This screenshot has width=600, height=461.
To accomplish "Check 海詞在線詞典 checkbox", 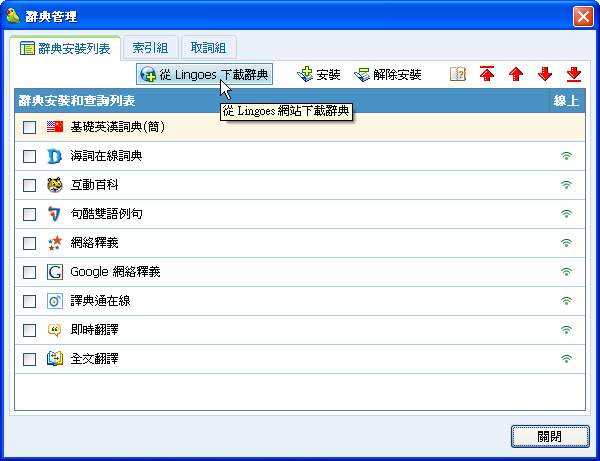I will tap(29, 156).
